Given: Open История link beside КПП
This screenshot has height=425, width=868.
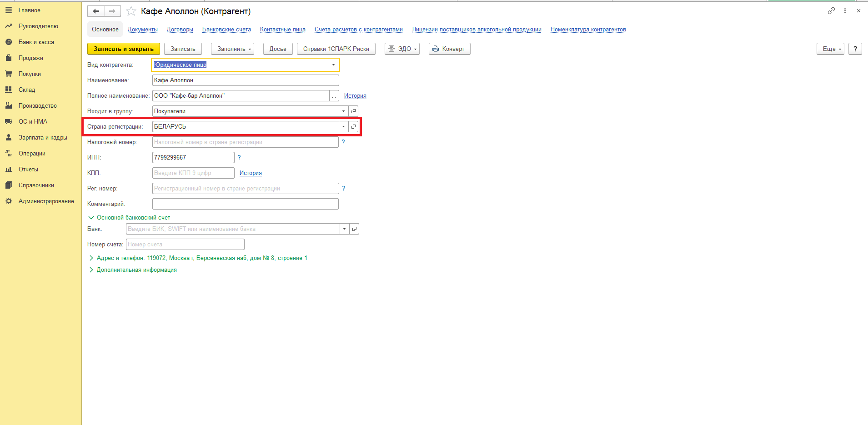Looking at the screenshot, I should (251, 173).
